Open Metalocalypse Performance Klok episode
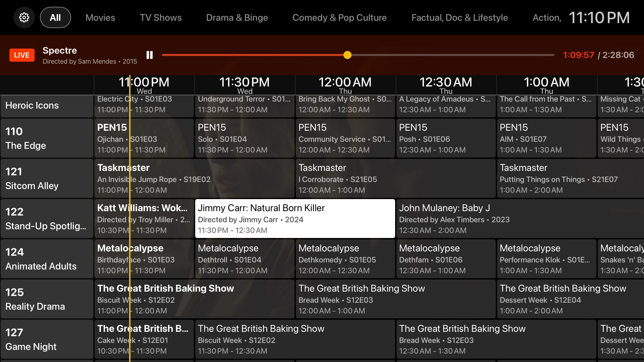The image size is (644, 362). tap(547, 259)
